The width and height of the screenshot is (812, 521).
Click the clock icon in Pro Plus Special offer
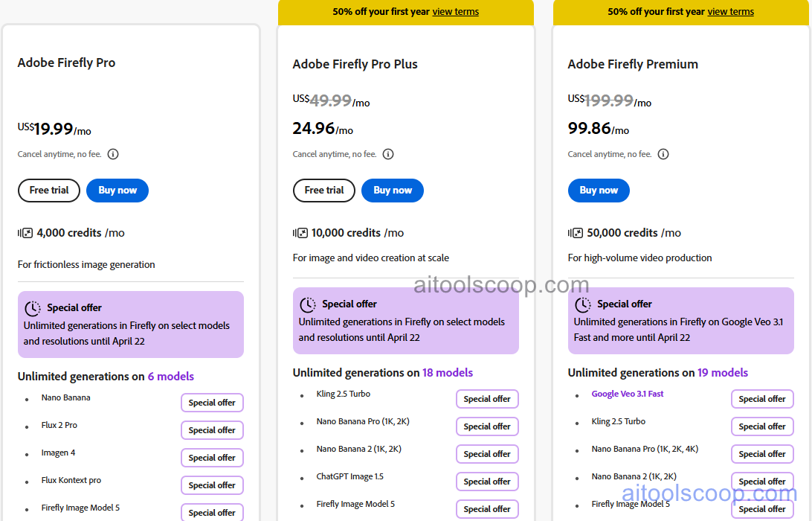(x=308, y=304)
